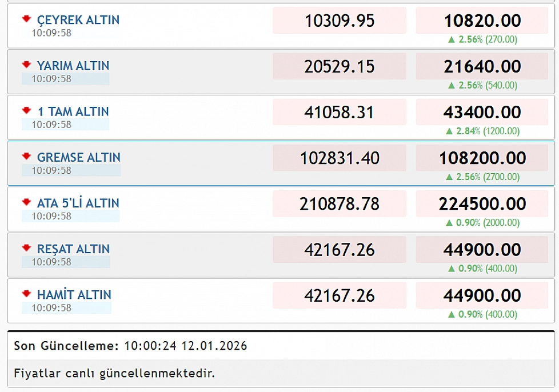Open the ÇEYREK ALTIN link
This screenshot has width=559, height=392.
pos(78,20)
